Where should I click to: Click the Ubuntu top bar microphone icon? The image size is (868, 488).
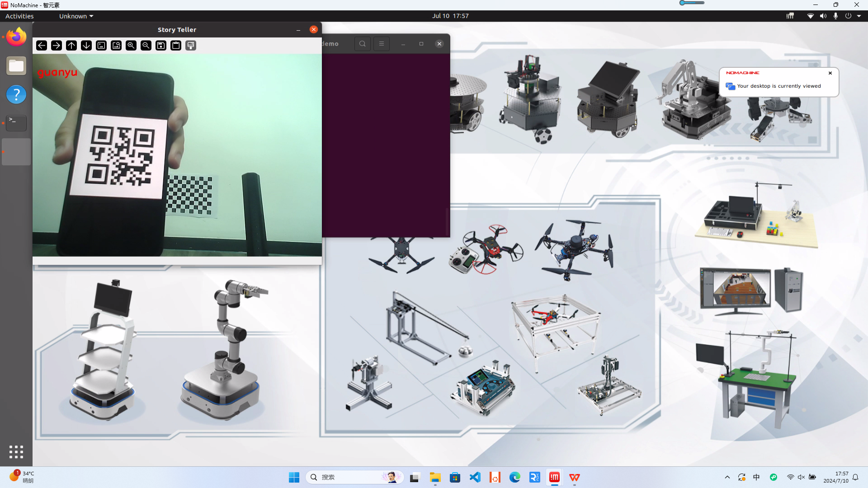tap(835, 16)
